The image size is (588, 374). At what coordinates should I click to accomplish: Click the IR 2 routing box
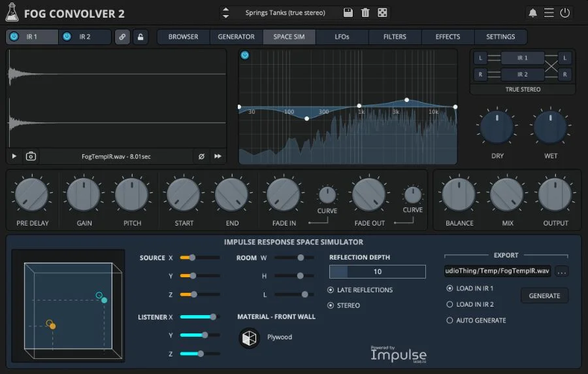pyautogui.click(x=523, y=75)
